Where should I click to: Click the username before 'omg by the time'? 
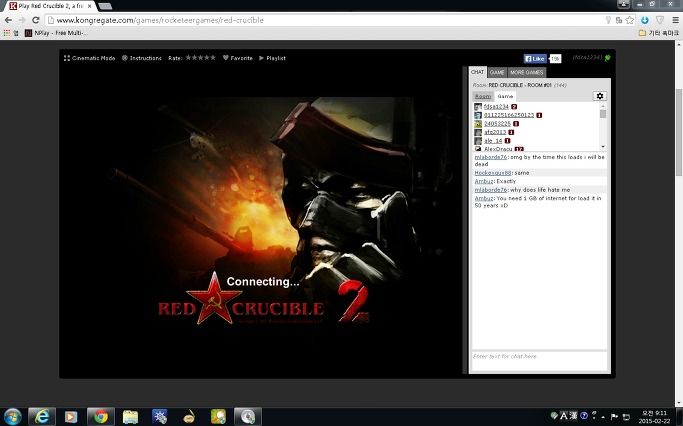point(490,157)
